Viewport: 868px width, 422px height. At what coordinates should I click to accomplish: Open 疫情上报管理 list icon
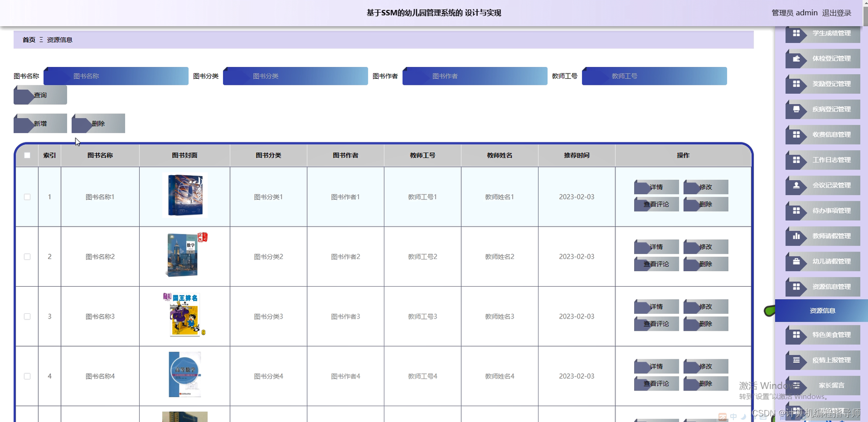coord(796,360)
